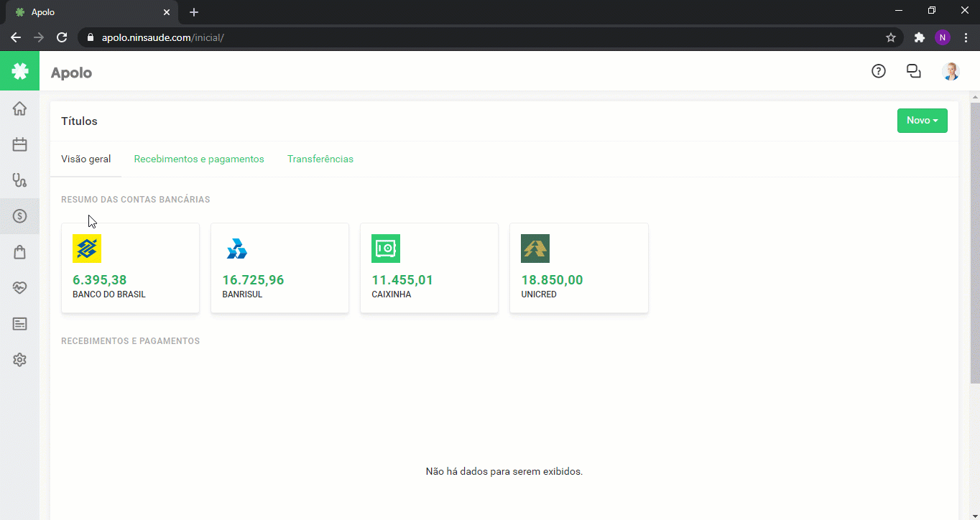Image resolution: width=980 pixels, height=520 pixels.
Task: Open a new browser tab
Action: tap(194, 12)
